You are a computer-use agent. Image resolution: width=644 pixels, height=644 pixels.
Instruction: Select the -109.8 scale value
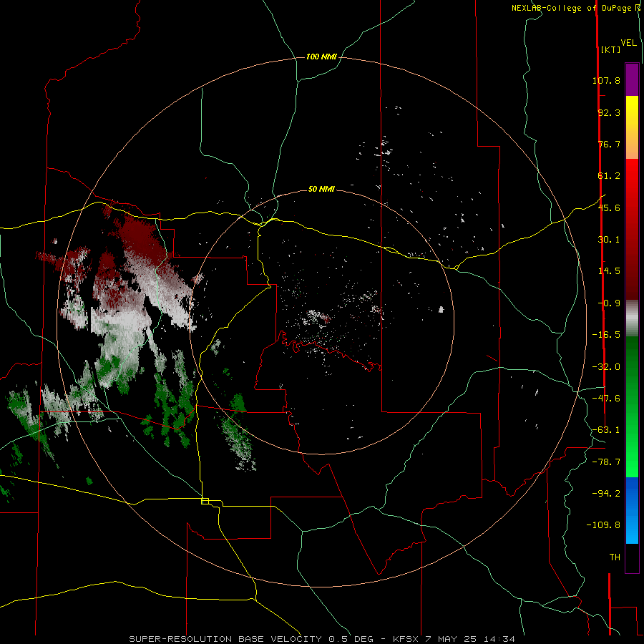pos(604,525)
